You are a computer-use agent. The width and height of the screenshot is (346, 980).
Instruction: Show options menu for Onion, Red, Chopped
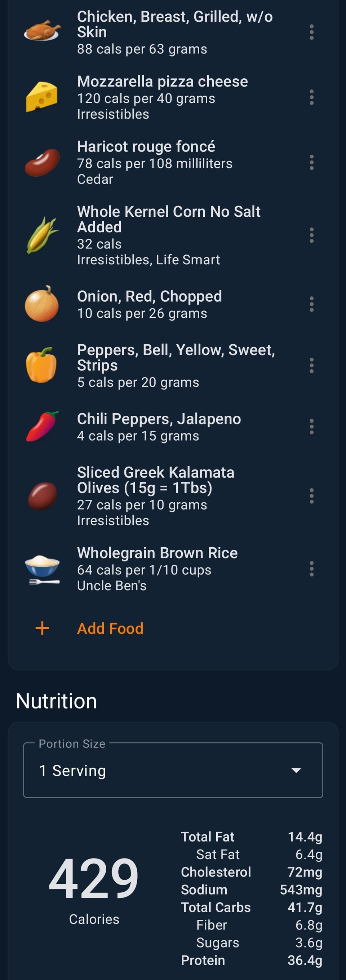(x=311, y=304)
